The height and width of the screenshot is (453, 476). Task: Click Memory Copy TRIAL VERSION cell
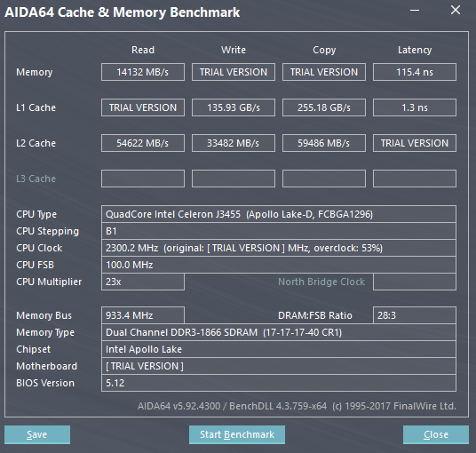click(324, 72)
